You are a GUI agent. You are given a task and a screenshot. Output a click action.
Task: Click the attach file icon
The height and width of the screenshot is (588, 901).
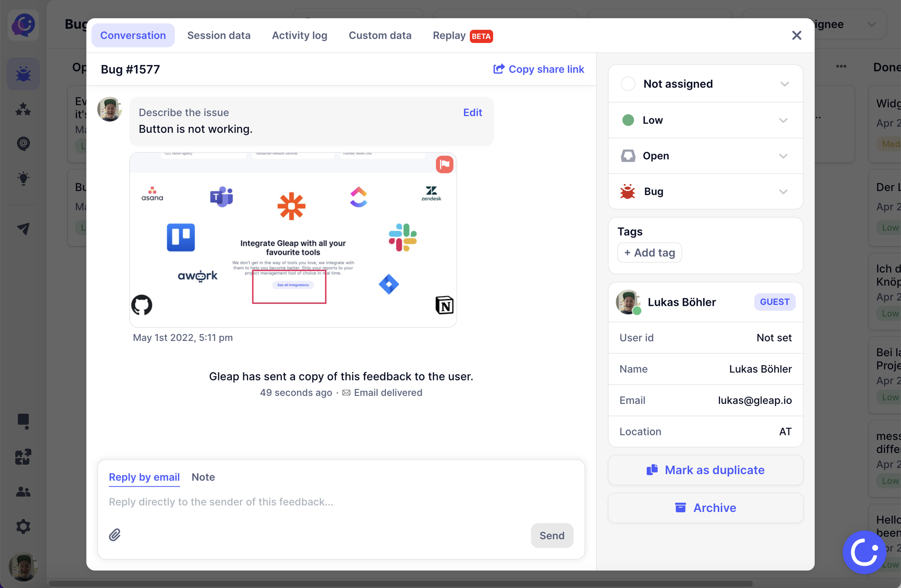coord(116,535)
